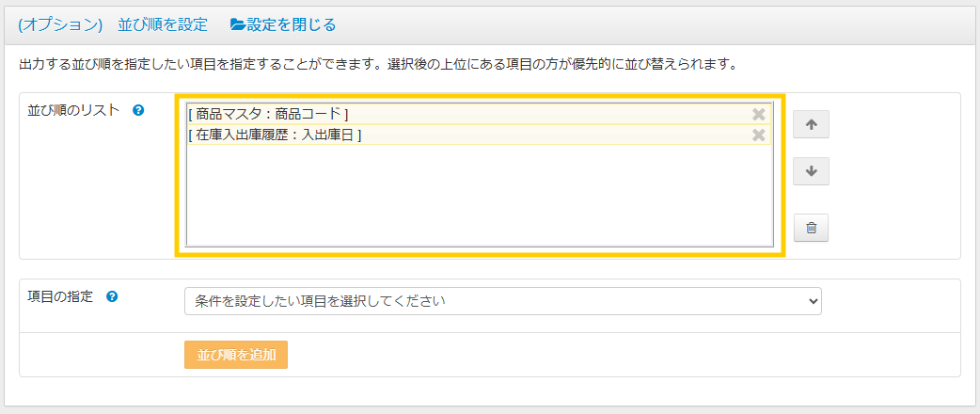Click the 項目の指定 label

(62, 296)
